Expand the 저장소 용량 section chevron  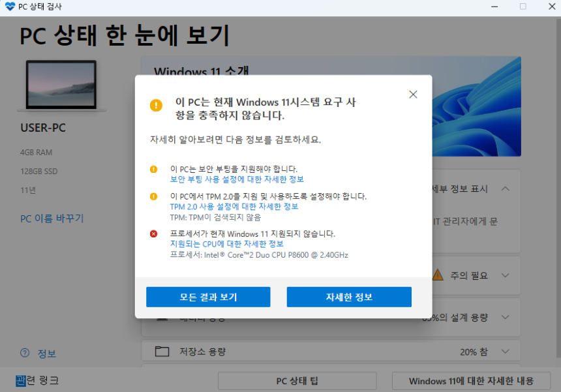505,352
